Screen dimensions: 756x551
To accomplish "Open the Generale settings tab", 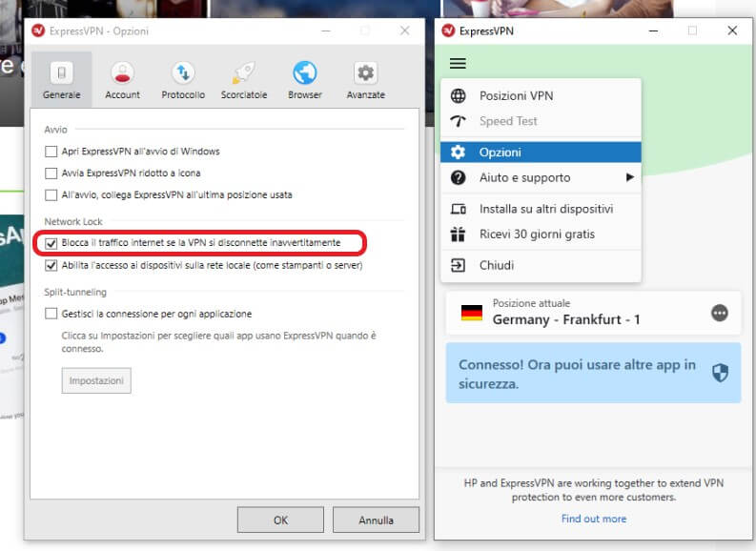I will tap(61, 79).
